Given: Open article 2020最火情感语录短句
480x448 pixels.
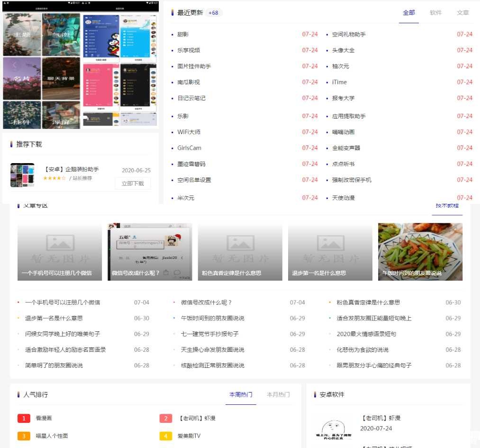Looking at the screenshot, I should pos(366,334).
